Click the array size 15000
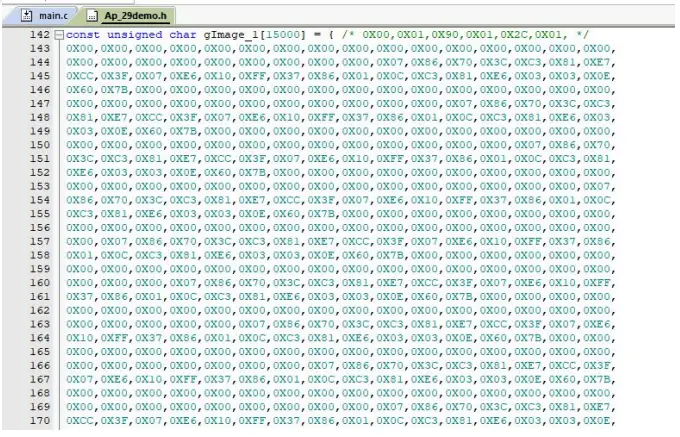The width and height of the screenshot is (680, 437). tap(283, 35)
